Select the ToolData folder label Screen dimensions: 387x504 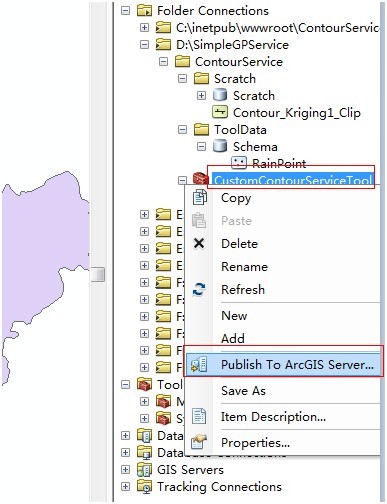pyautogui.click(x=240, y=130)
